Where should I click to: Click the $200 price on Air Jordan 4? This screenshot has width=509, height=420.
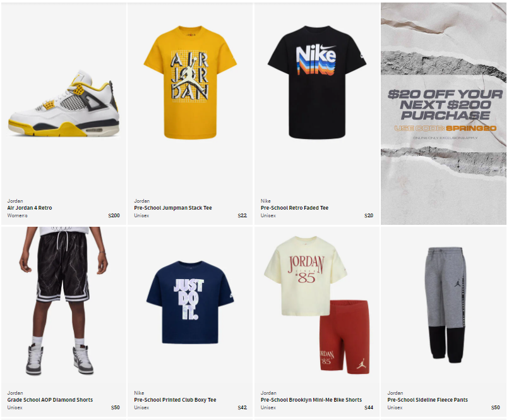coord(114,215)
